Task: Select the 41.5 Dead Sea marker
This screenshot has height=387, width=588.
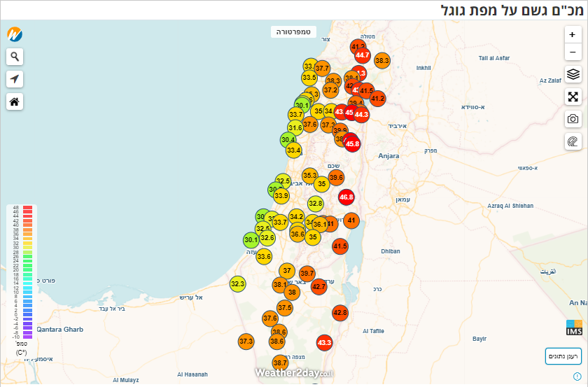Action: tap(340, 246)
